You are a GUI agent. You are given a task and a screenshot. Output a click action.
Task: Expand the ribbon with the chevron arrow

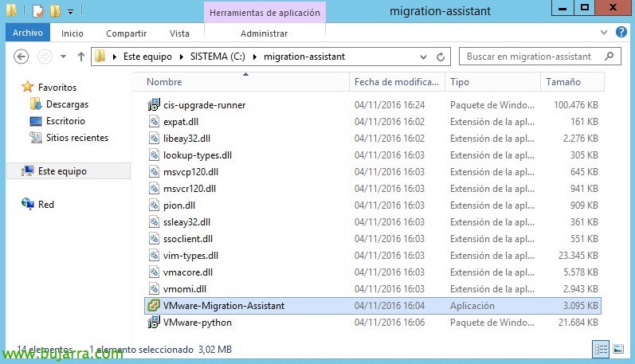click(605, 33)
